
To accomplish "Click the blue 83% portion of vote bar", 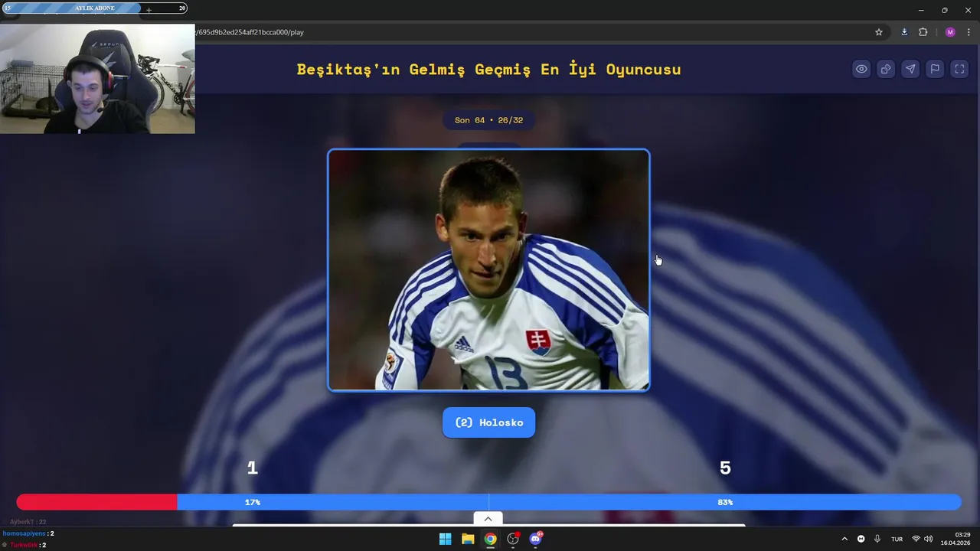I will tap(569, 502).
